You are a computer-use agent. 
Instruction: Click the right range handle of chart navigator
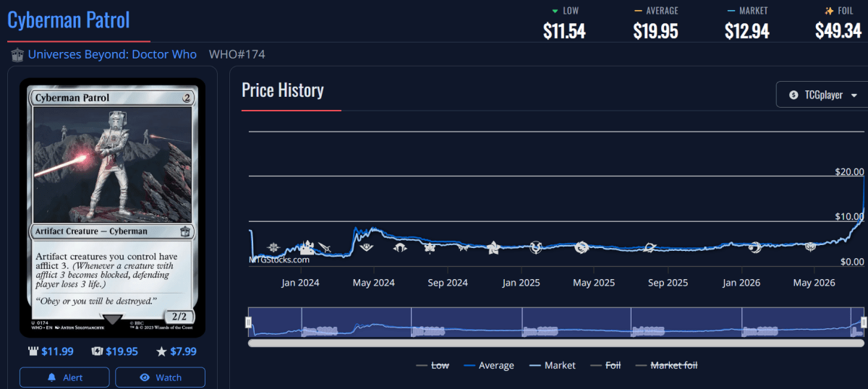pos(865,322)
